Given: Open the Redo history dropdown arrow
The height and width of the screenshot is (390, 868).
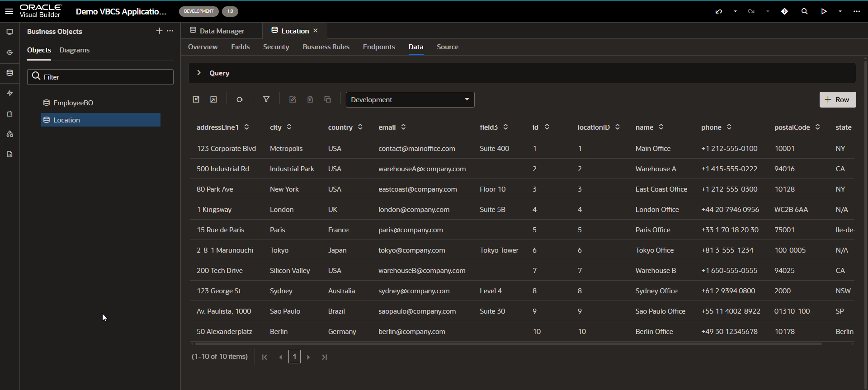Looking at the screenshot, I should [x=768, y=11].
